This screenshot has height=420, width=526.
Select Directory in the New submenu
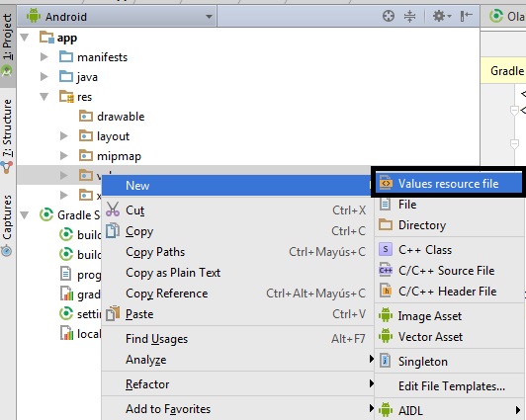[x=449, y=225]
